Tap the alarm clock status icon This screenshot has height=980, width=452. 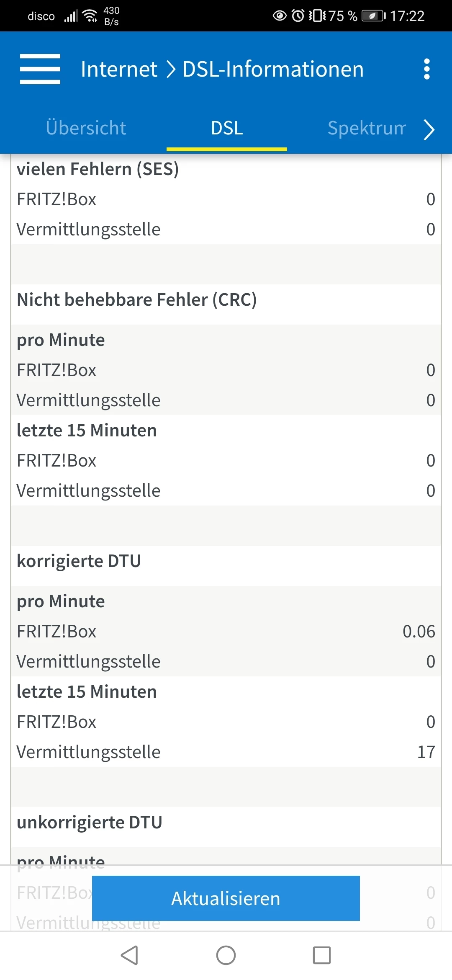[x=298, y=16]
